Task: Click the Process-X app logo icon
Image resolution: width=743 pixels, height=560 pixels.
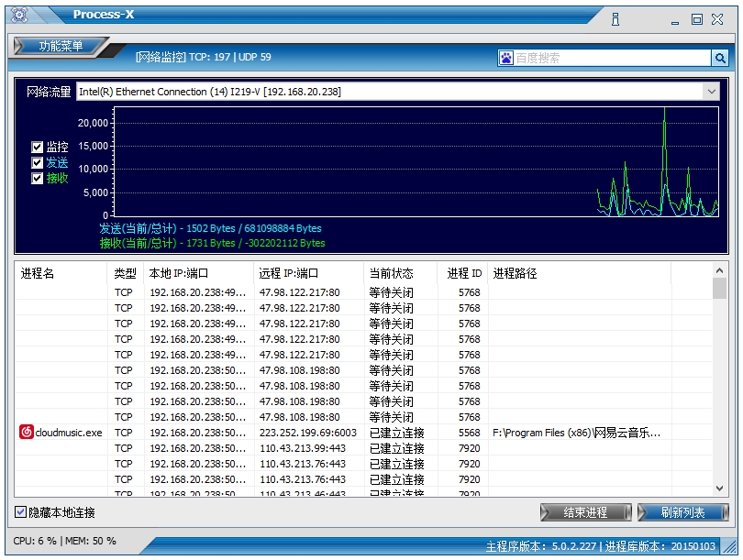Action: point(19,15)
